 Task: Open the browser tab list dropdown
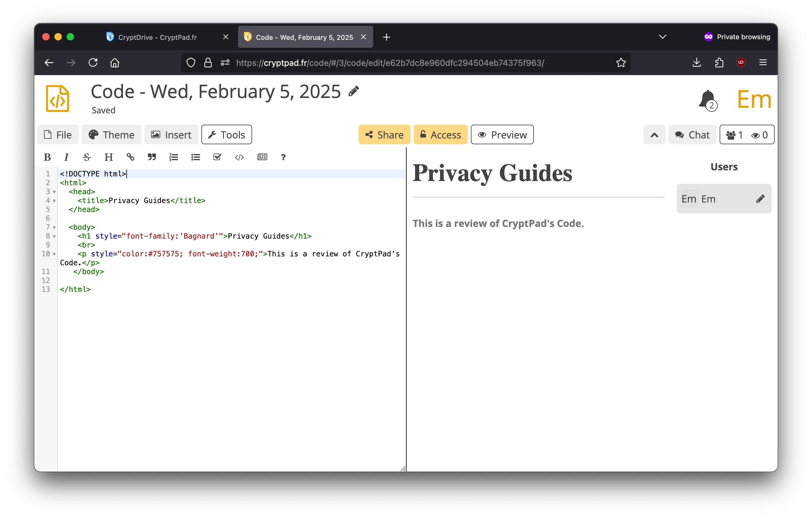tap(662, 36)
